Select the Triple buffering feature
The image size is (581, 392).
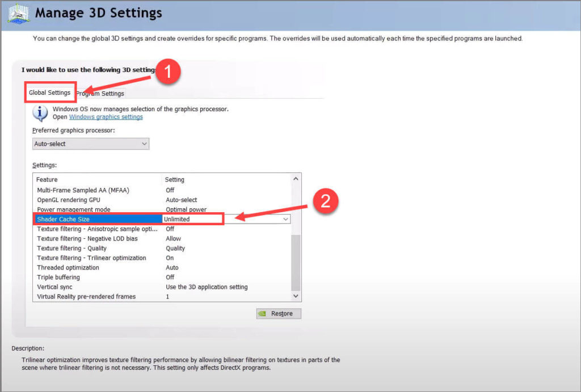click(x=58, y=277)
